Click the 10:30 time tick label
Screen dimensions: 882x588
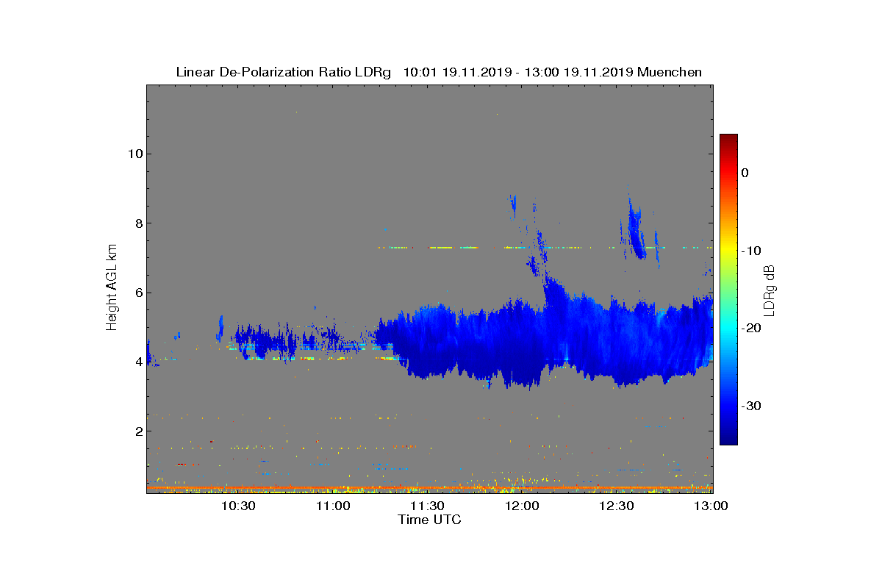(x=237, y=506)
